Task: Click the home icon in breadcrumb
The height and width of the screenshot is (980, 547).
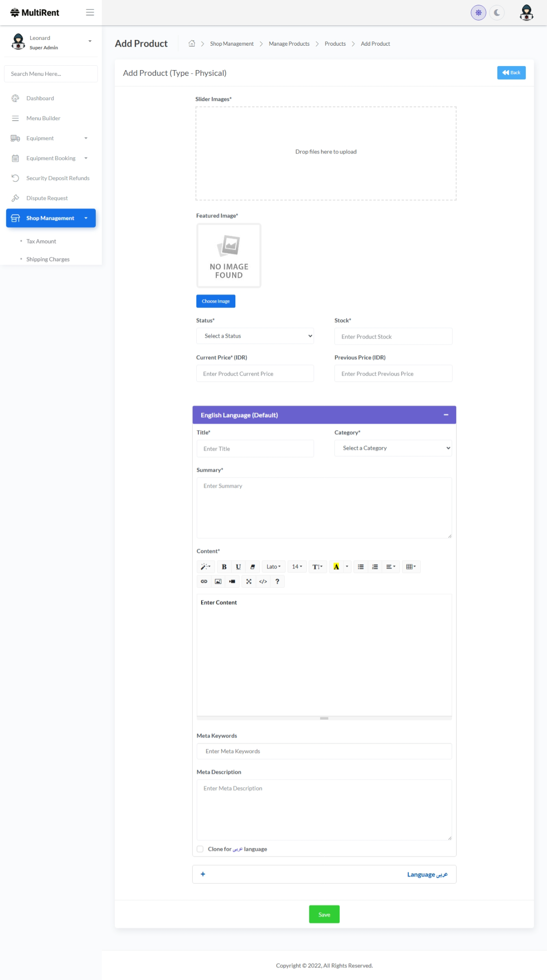Action: pyautogui.click(x=192, y=43)
